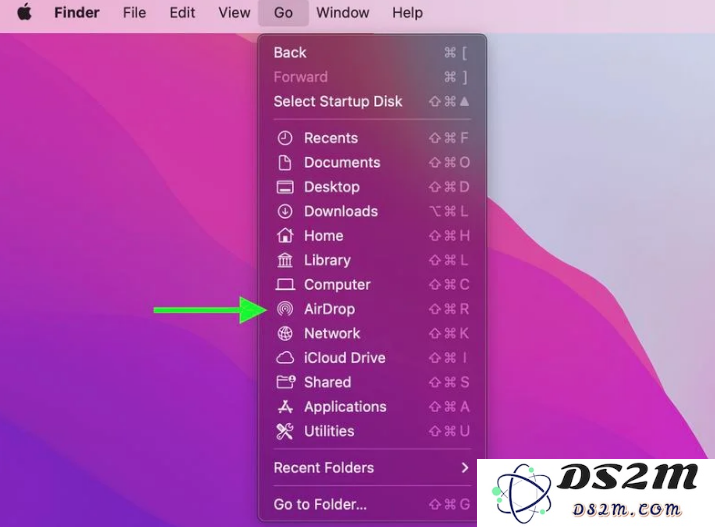Select the Network label

(332, 334)
